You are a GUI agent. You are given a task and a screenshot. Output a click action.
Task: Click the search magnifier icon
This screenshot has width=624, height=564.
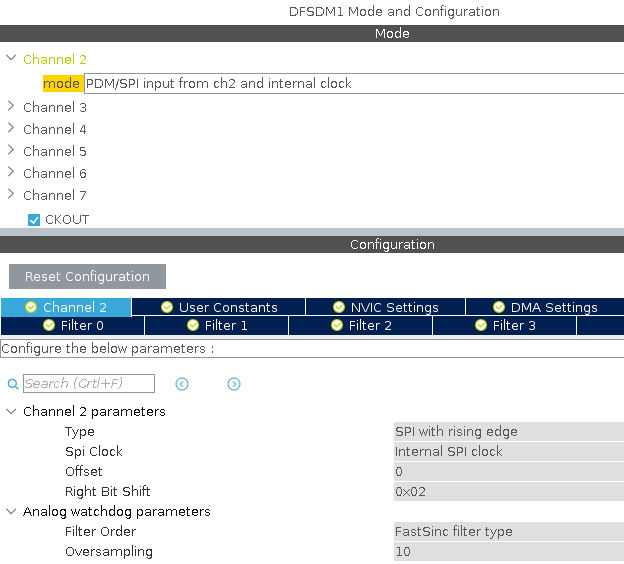click(x=13, y=384)
